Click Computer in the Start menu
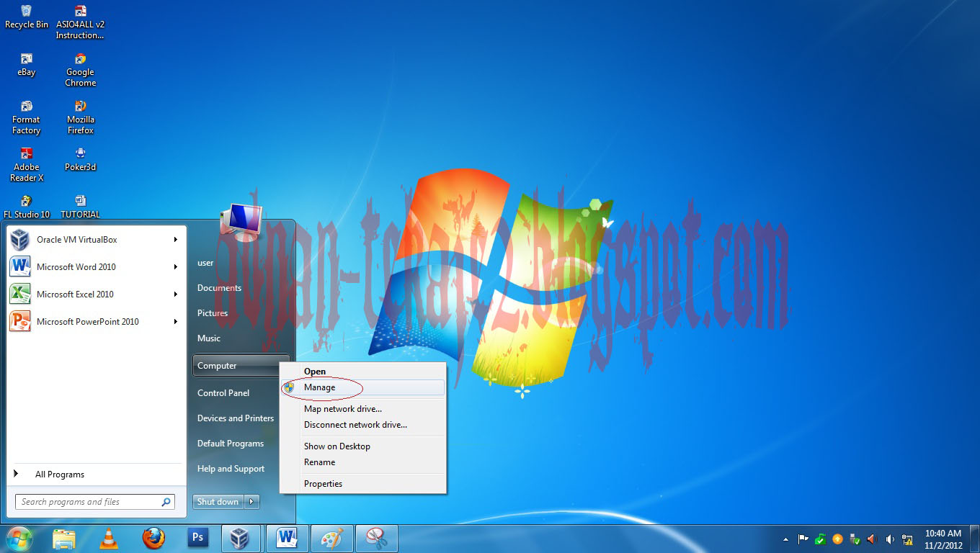Viewport: 980px width, 553px height. point(241,366)
